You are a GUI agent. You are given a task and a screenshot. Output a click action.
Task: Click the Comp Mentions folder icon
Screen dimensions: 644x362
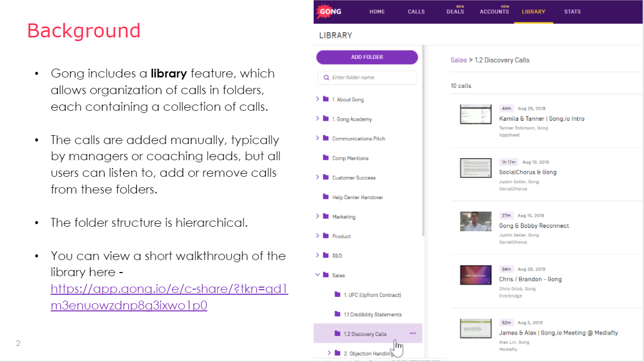(326, 158)
